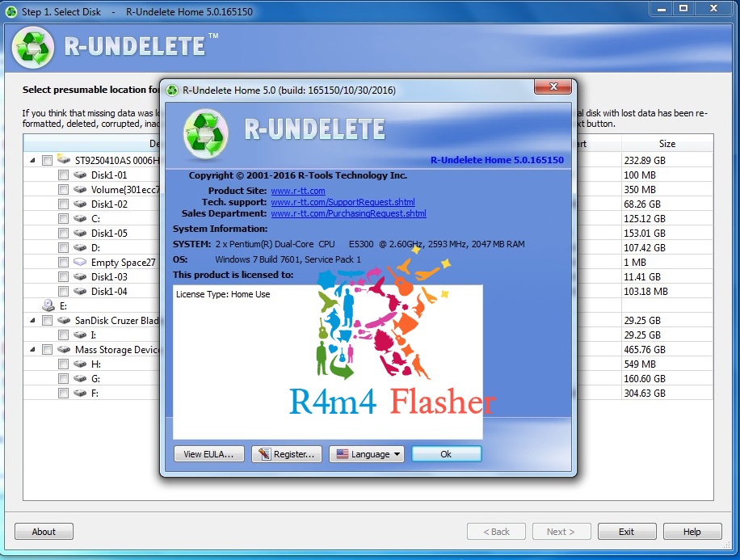740x560 pixels.
Task: Click the Help button
Action: click(x=692, y=532)
